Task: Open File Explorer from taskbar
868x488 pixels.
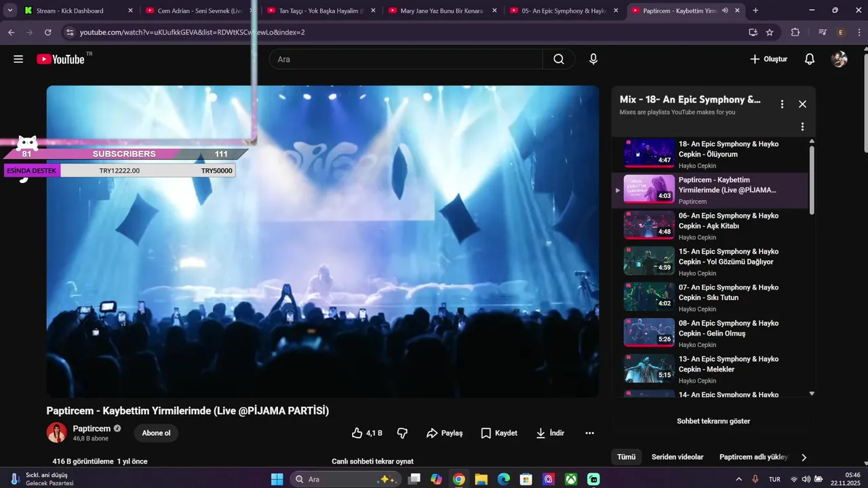Action: coord(481,479)
